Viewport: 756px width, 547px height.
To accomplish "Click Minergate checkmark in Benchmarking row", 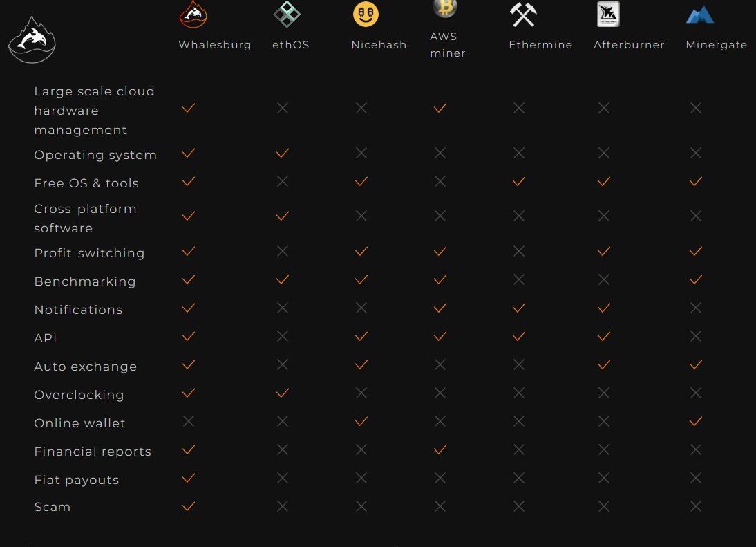I will tap(696, 280).
